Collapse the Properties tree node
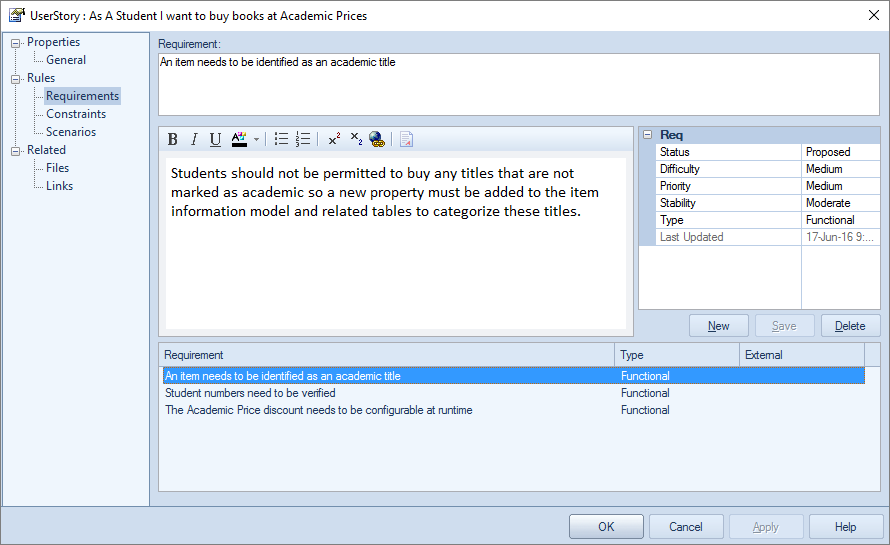 click(x=15, y=43)
